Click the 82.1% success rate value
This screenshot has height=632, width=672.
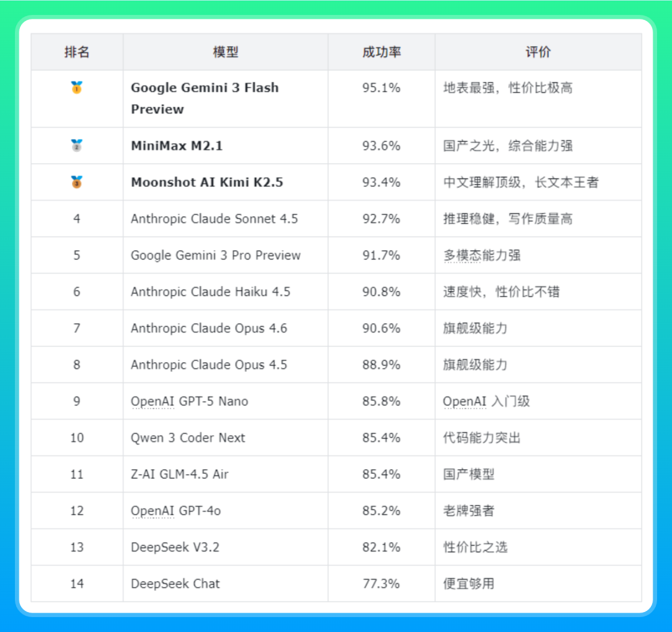[381, 547]
